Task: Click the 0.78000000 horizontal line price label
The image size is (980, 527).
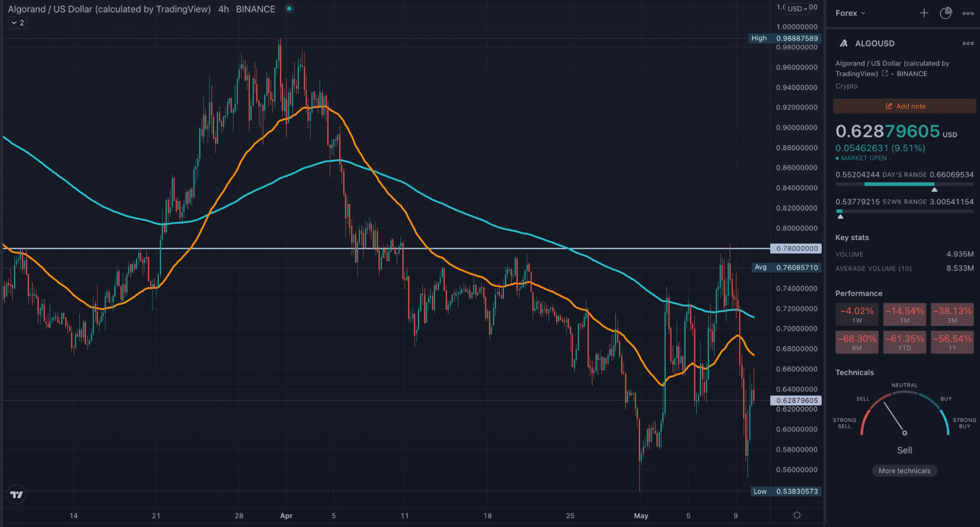Action: (797, 249)
